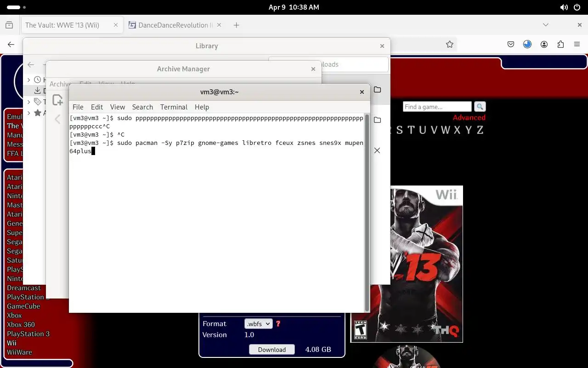This screenshot has width=588, height=368.
Task: Open the .wbfs Format dropdown
Action: (x=258, y=324)
